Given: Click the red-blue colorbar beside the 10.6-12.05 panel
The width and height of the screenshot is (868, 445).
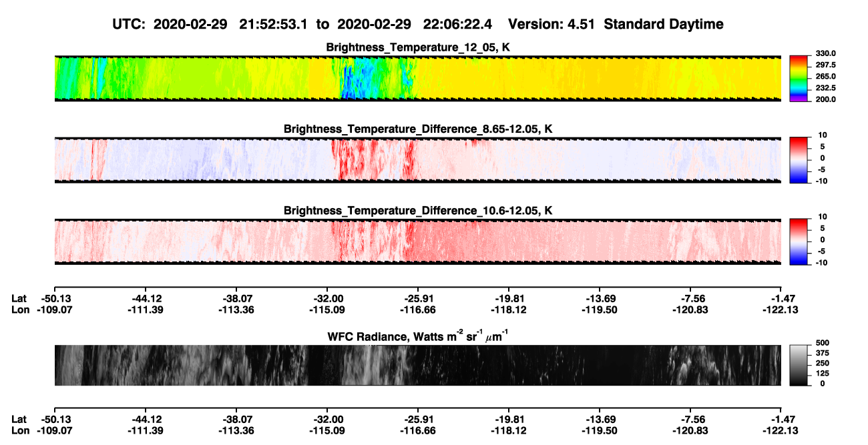Looking at the screenshot, I should 799,242.
